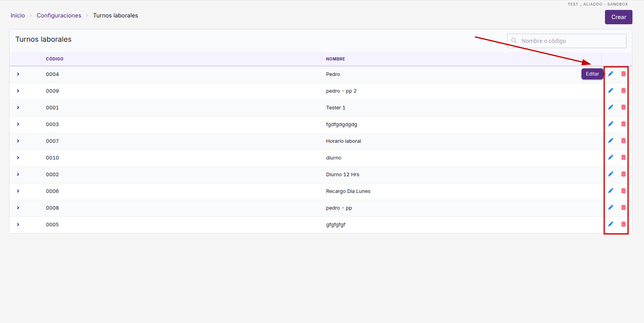Delete shift 0003 trash icon
This screenshot has height=323, width=644.
pyautogui.click(x=623, y=124)
